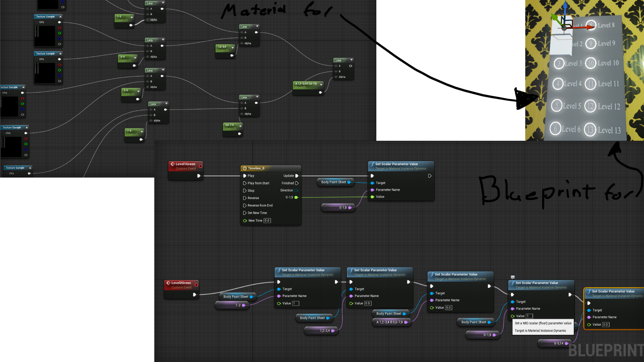Select the 0-9,14 name node
Viewport: 644px width, 362px height.
[x=554, y=344]
